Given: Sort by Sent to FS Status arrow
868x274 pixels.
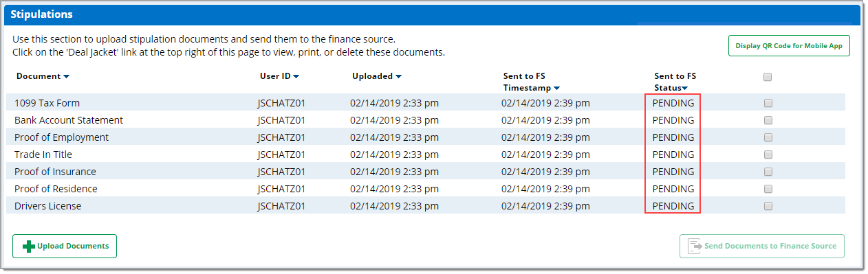Looking at the screenshot, I should [x=684, y=88].
